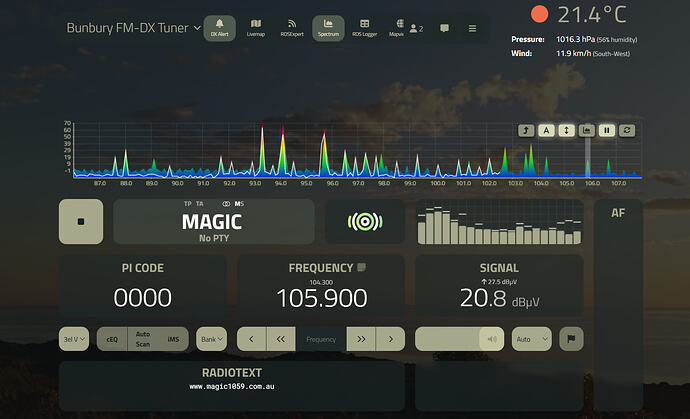This screenshot has height=419, width=690.
Task: Click the Frequency input field
Action: [x=321, y=339]
